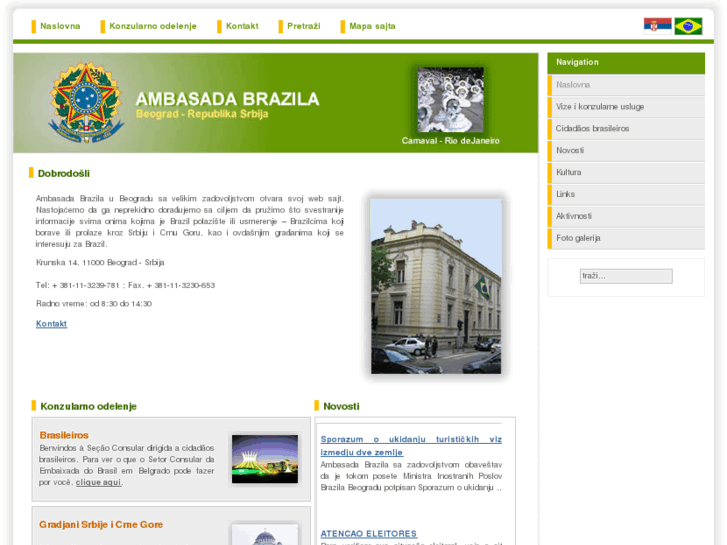The image size is (727, 545).
Task: Switch language via the Serbian flag icon
Action: [657, 26]
